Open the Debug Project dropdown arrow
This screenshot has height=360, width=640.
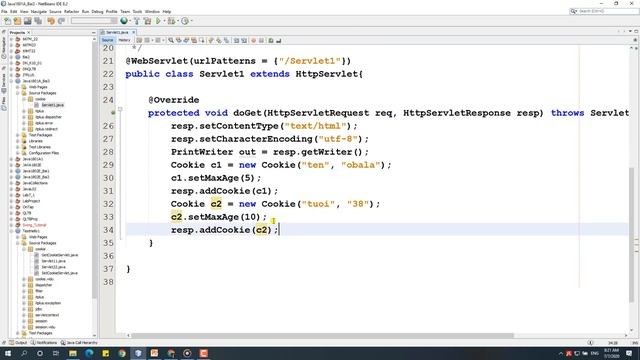(178, 21)
